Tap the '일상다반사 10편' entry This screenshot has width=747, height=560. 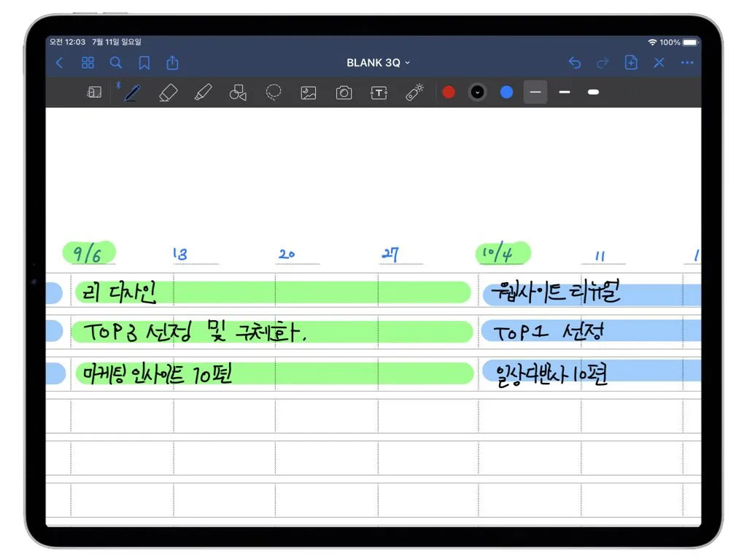(551, 374)
